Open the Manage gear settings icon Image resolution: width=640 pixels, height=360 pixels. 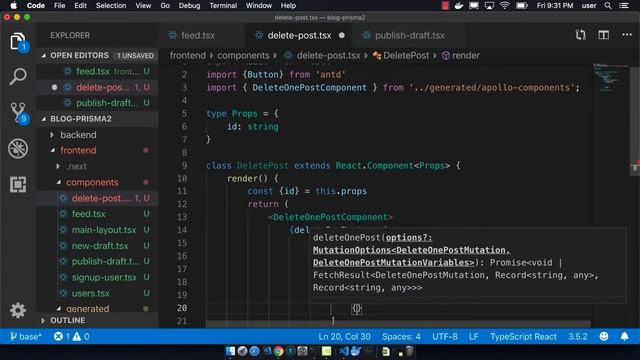(18, 311)
